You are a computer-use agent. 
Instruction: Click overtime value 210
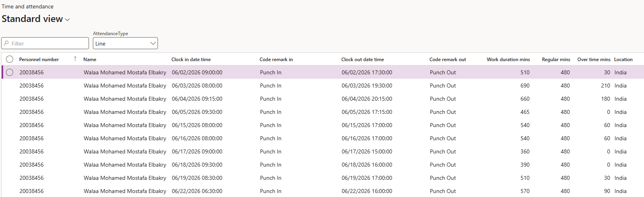click(606, 86)
